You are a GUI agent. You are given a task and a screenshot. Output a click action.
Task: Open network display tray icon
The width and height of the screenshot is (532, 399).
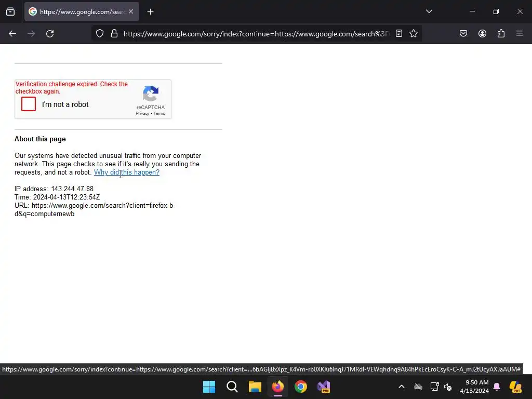(x=435, y=387)
